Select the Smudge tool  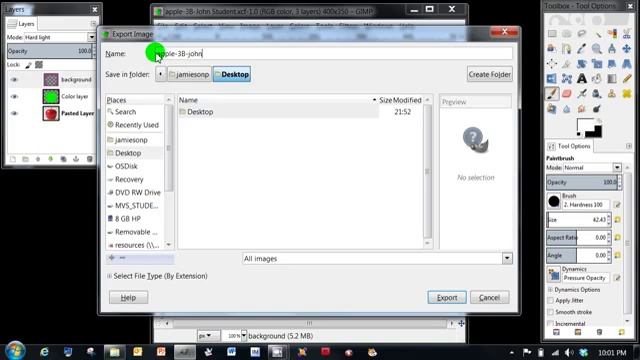click(x=582, y=109)
